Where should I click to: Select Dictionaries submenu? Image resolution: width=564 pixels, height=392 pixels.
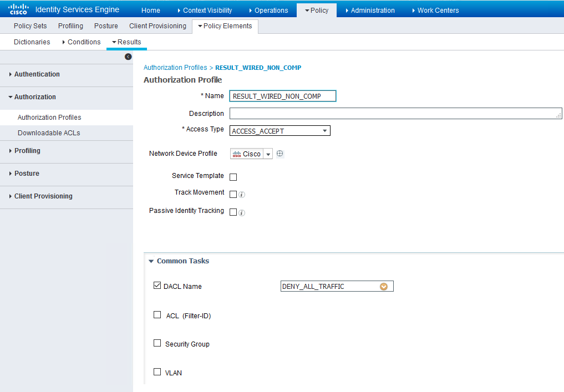32,42
